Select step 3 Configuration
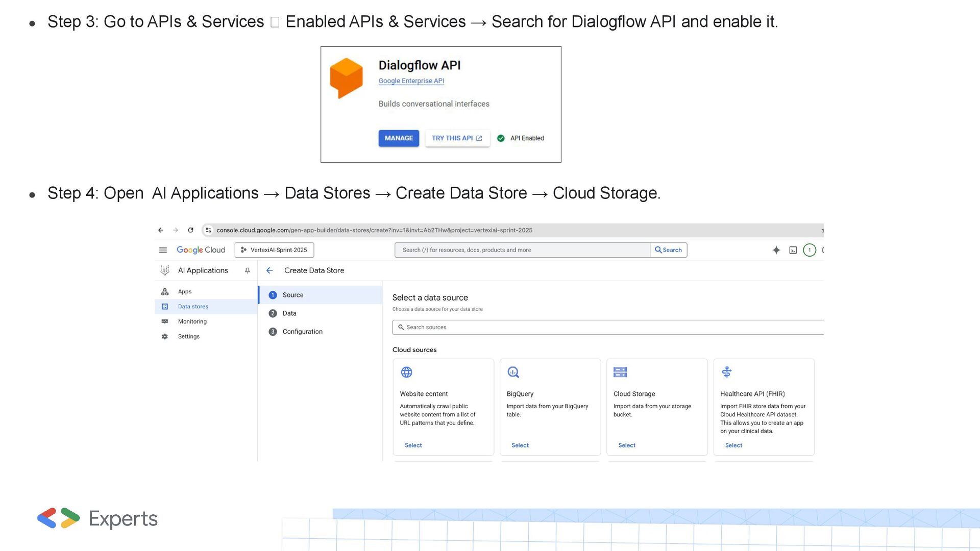 coord(321,332)
